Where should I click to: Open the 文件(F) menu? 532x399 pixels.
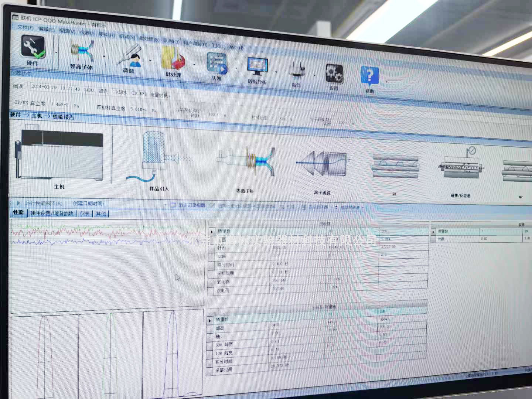point(25,27)
